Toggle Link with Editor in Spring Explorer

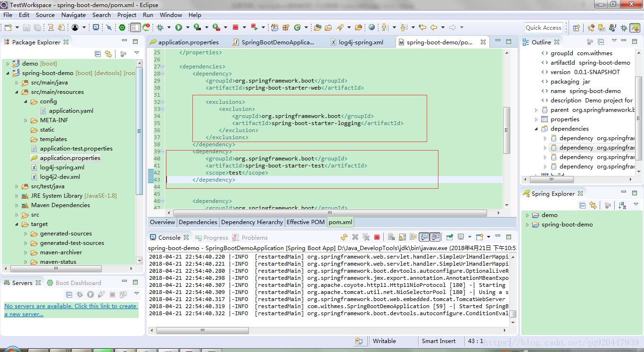[x=593, y=205]
